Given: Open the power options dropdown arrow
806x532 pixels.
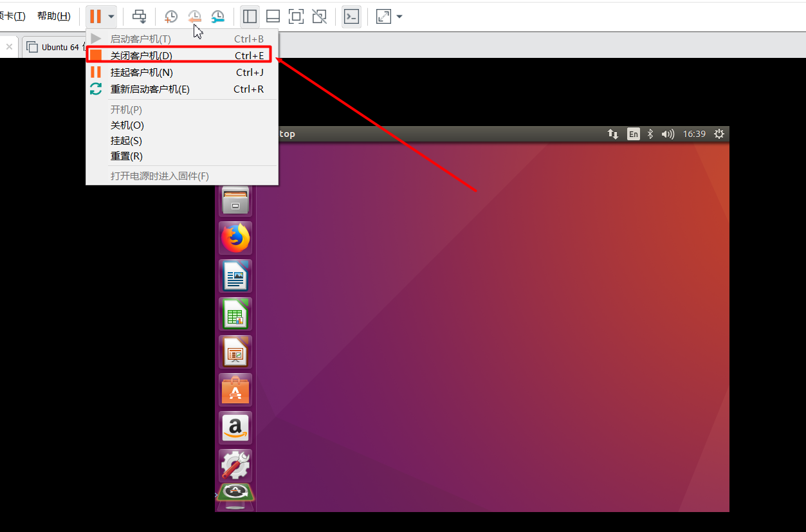Looking at the screenshot, I should point(111,16).
